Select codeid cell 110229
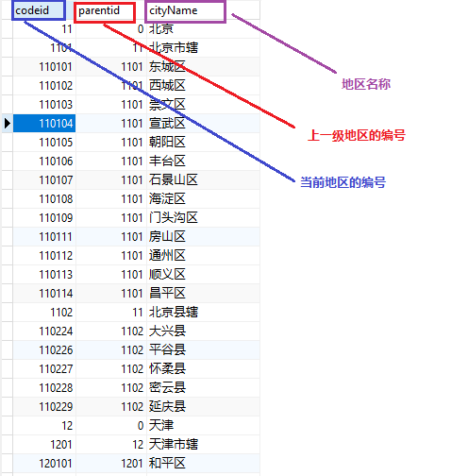This screenshot has height=476, width=468. click(44, 406)
